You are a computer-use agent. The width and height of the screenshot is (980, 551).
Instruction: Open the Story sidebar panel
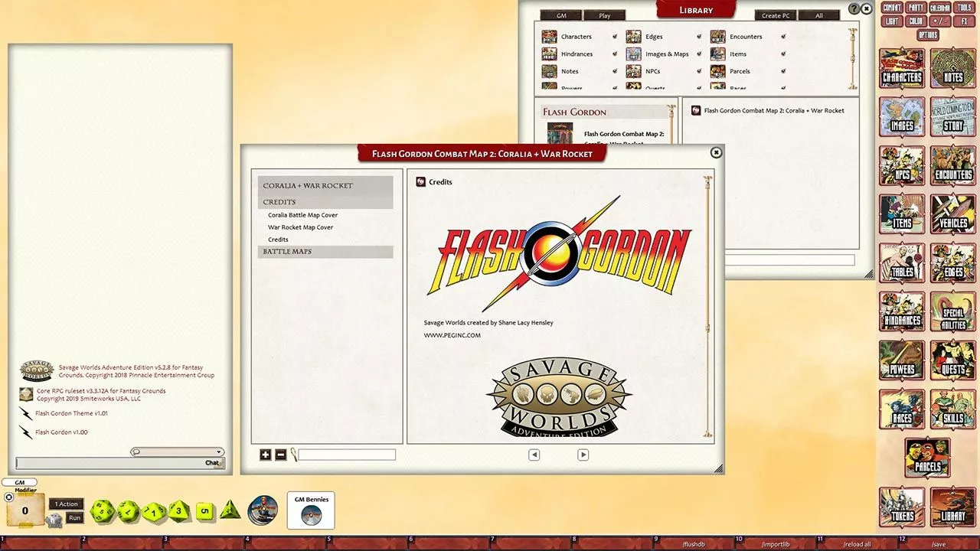click(953, 119)
